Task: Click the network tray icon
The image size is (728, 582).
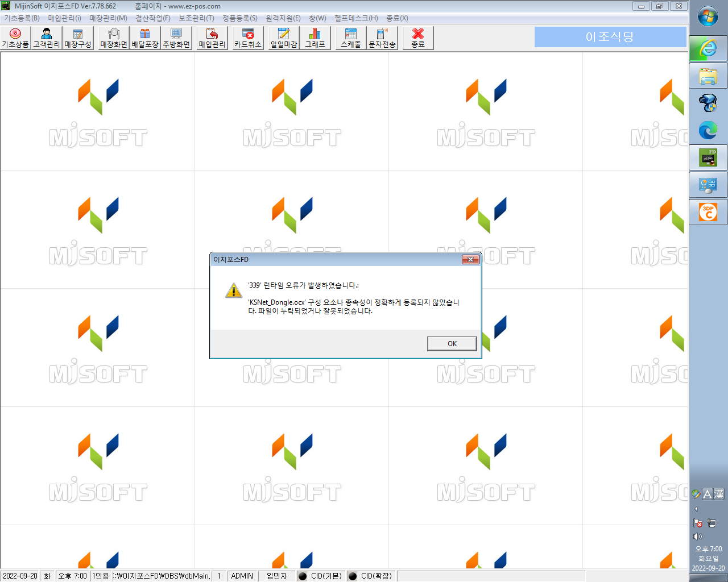Action: 712,523
